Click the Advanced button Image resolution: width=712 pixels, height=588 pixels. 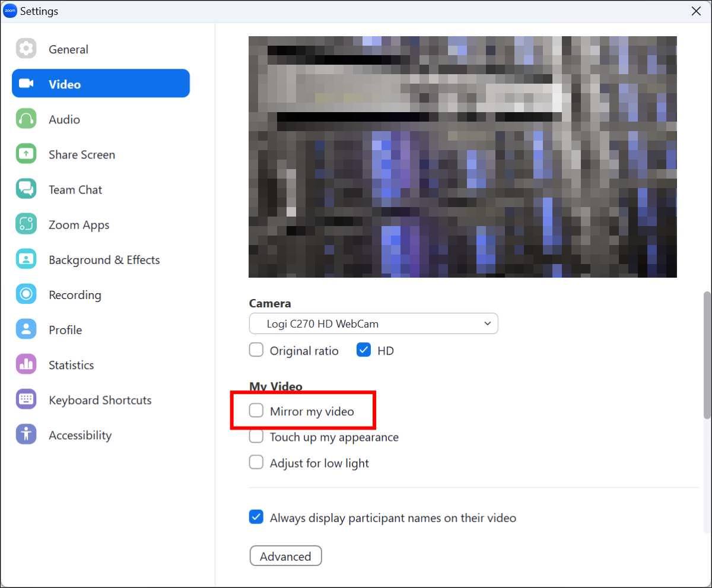285,556
